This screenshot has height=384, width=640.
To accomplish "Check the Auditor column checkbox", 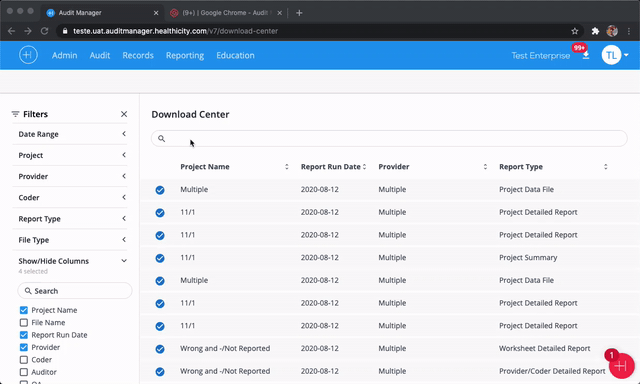I will point(24,372).
